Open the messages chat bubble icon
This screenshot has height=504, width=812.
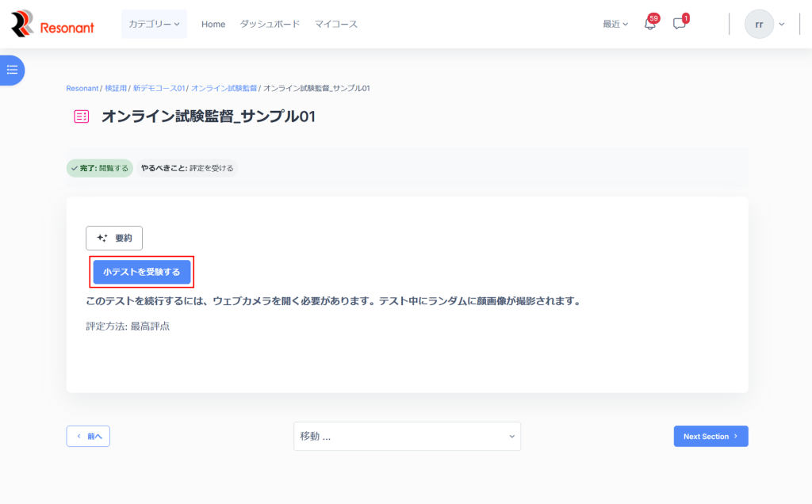679,24
